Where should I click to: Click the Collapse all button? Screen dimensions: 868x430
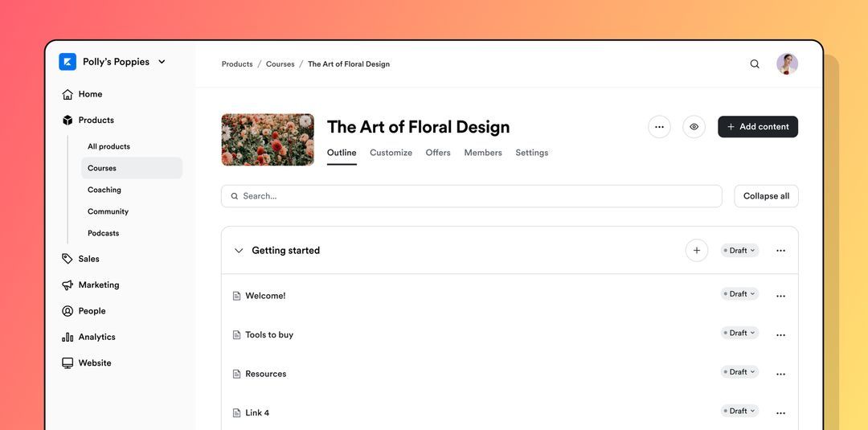tap(766, 196)
